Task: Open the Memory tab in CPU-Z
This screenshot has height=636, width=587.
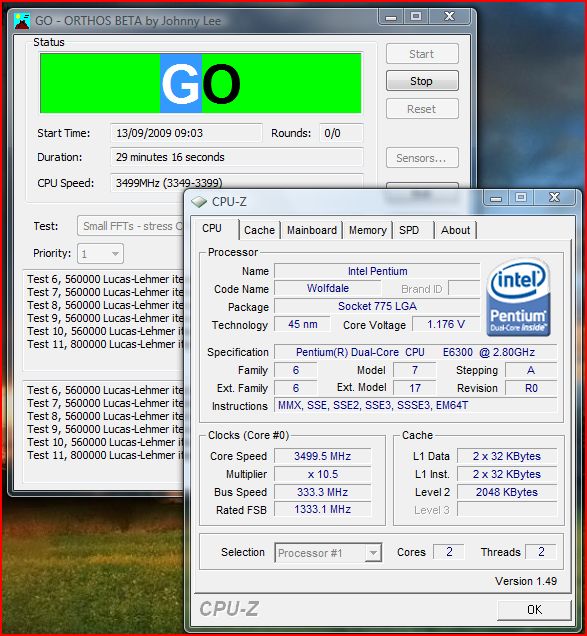Action: click(x=368, y=230)
